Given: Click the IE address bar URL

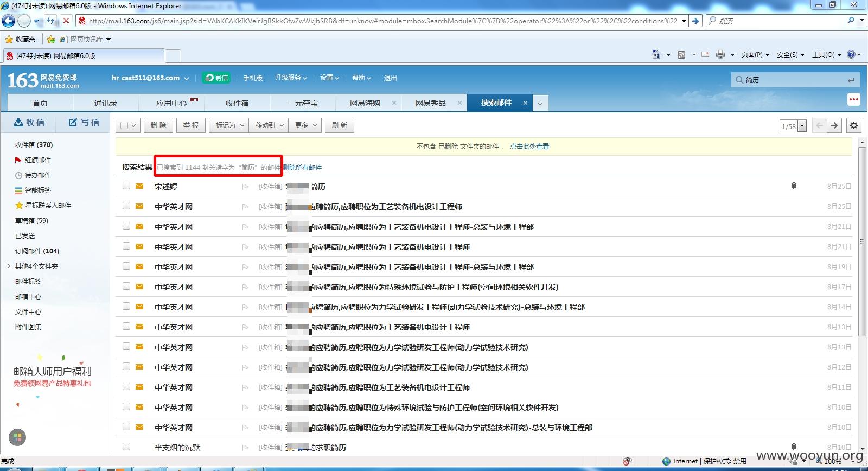Looking at the screenshot, I should (382, 21).
